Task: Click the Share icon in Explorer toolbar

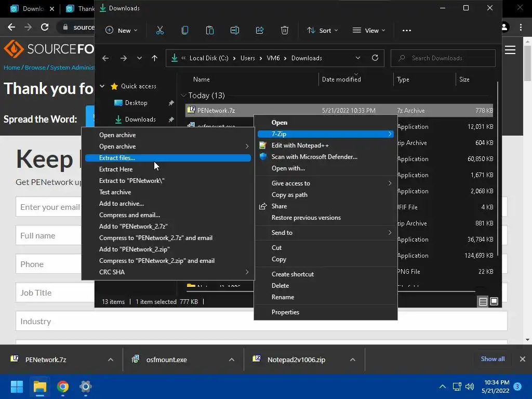Action: pyautogui.click(x=260, y=30)
